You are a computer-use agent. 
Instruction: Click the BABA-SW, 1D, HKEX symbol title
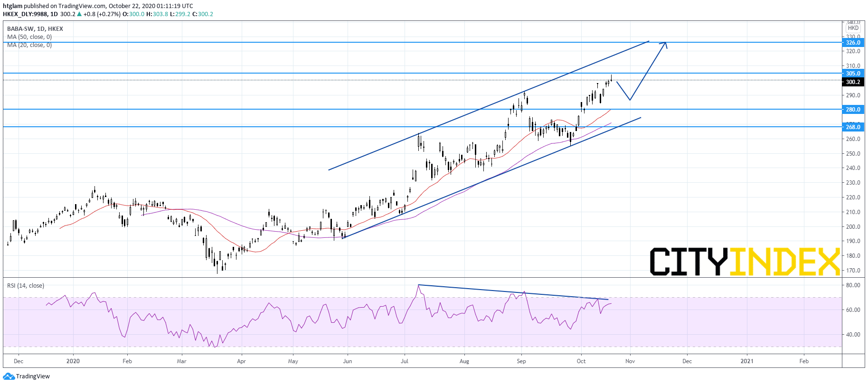tap(35, 29)
